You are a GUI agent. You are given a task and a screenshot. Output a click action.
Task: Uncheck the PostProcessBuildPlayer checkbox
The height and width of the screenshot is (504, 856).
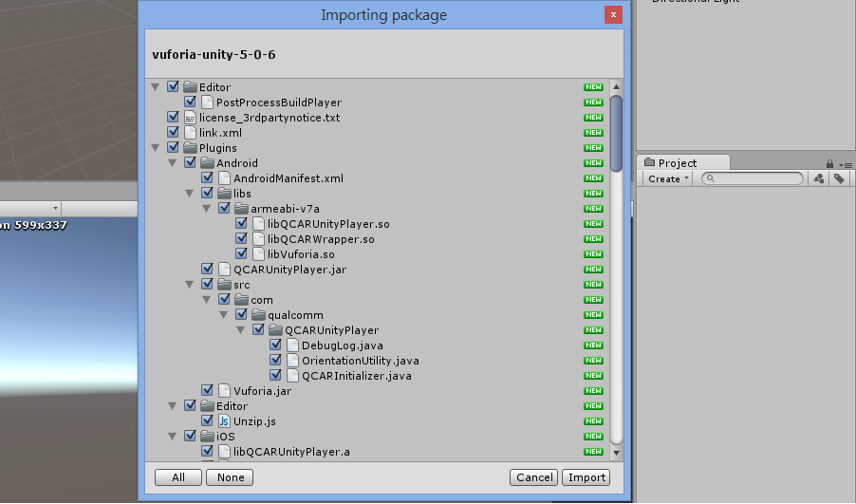190,102
